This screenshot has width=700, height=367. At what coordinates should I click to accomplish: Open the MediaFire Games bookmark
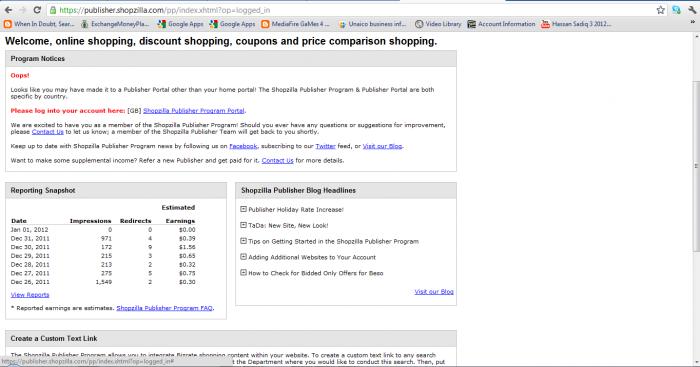pyautogui.click(x=295, y=24)
